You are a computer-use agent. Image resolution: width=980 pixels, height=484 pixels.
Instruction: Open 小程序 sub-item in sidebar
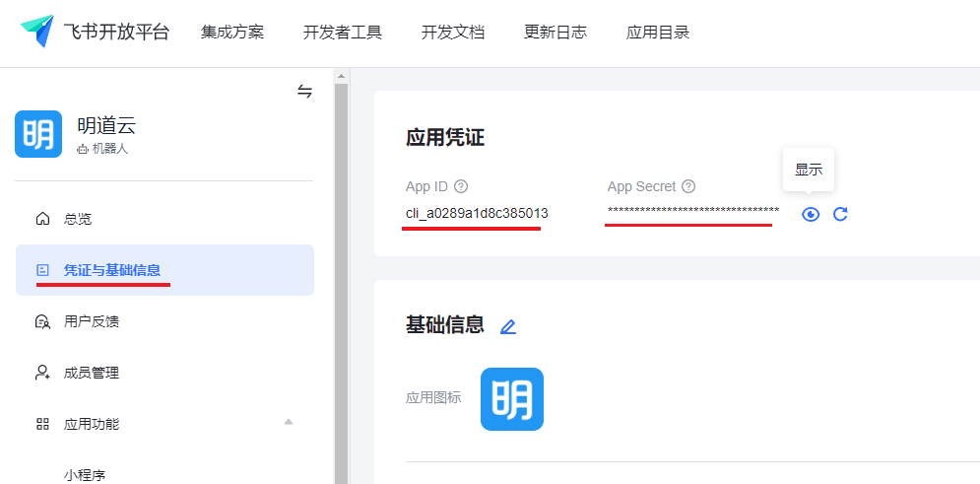point(85,475)
